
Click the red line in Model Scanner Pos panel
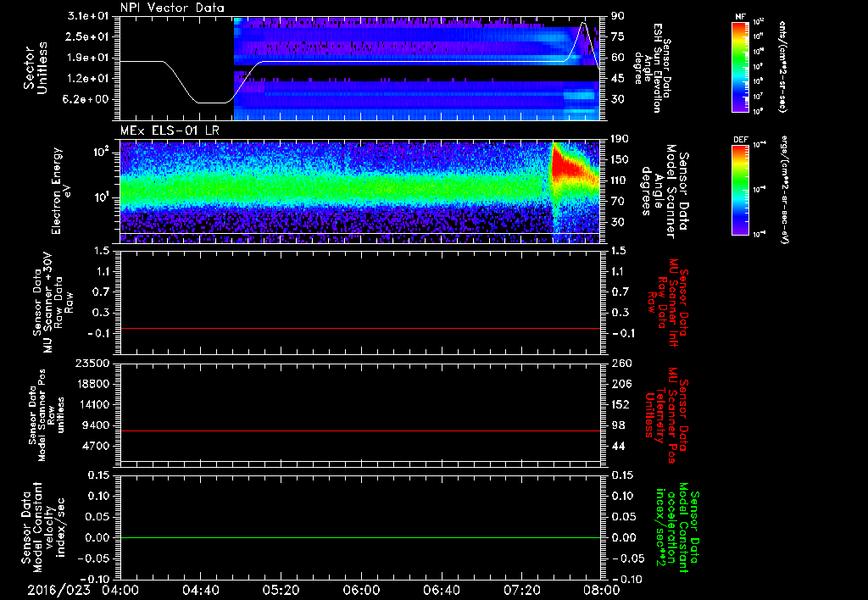tap(359, 431)
